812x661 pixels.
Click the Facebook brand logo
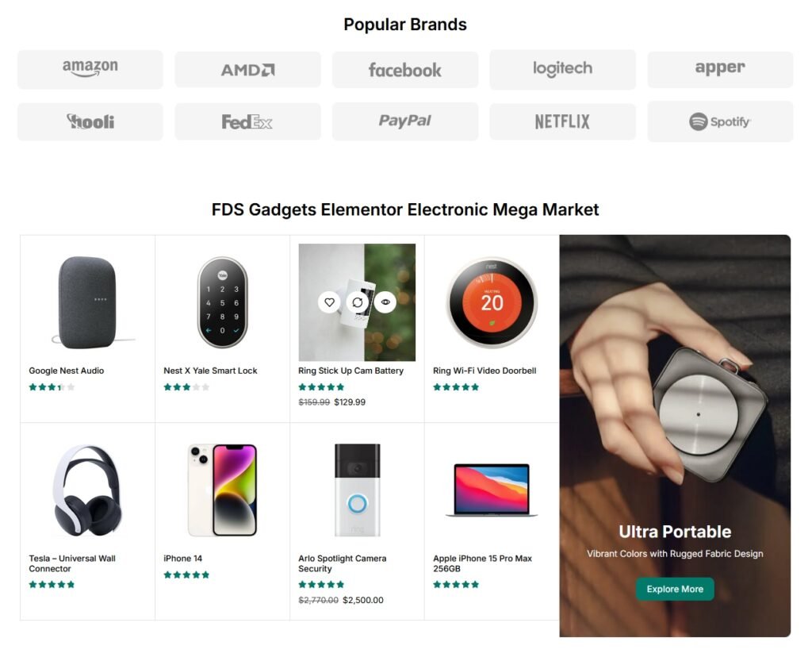404,69
